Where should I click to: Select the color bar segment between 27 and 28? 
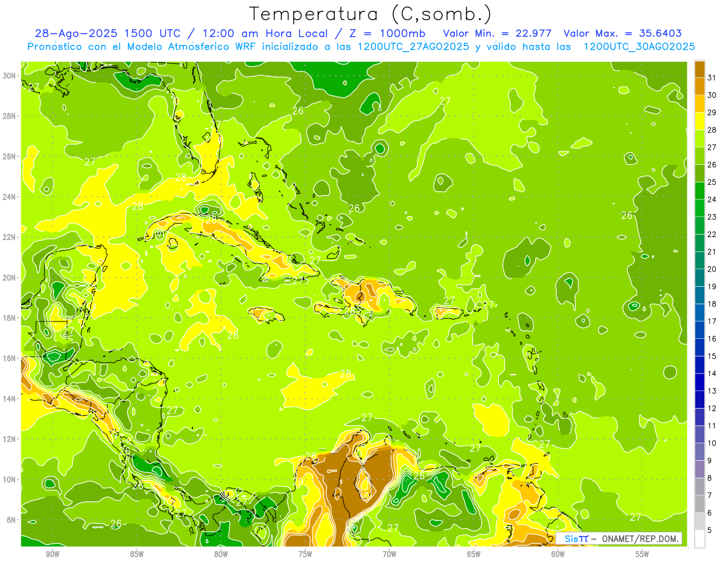pos(699,138)
